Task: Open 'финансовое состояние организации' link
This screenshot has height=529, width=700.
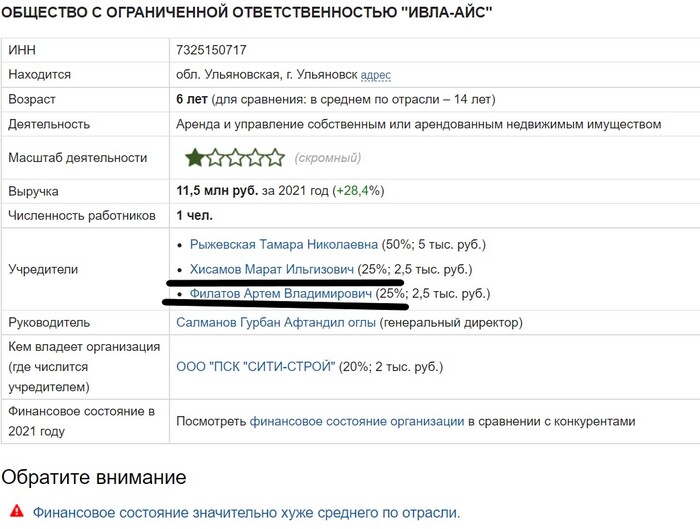Action: (x=357, y=421)
